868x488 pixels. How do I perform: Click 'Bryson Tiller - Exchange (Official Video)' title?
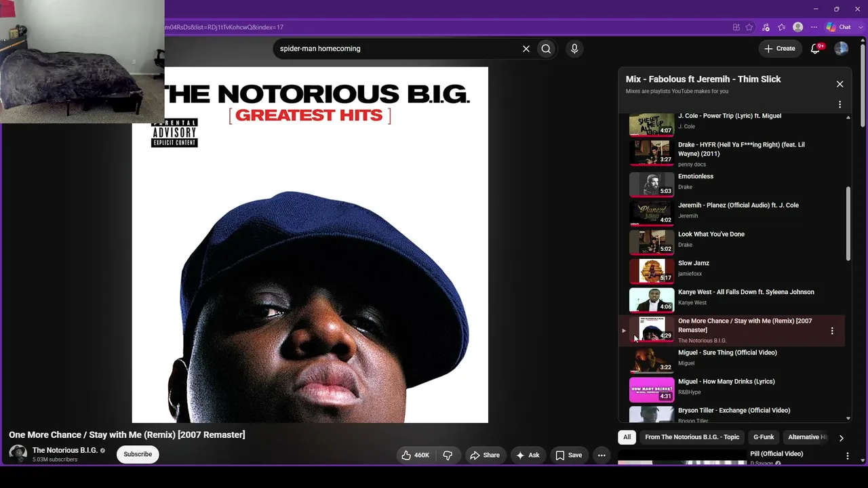tap(734, 411)
